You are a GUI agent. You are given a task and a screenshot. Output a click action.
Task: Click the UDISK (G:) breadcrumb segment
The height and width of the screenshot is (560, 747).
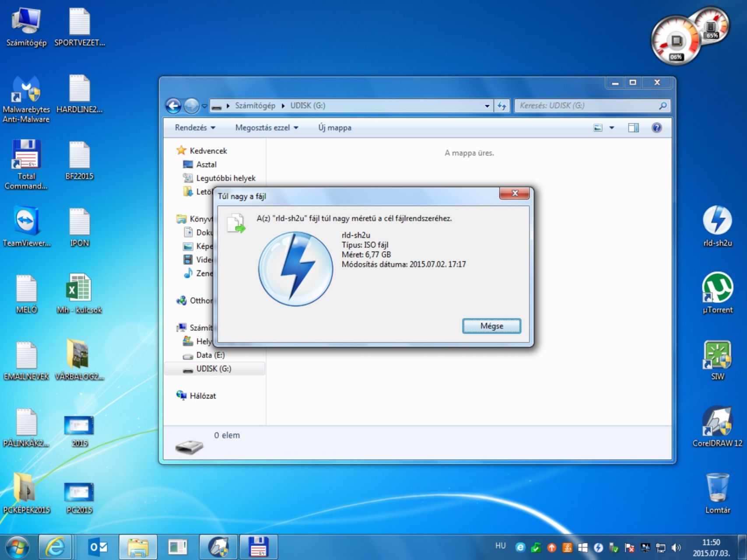pos(308,105)
